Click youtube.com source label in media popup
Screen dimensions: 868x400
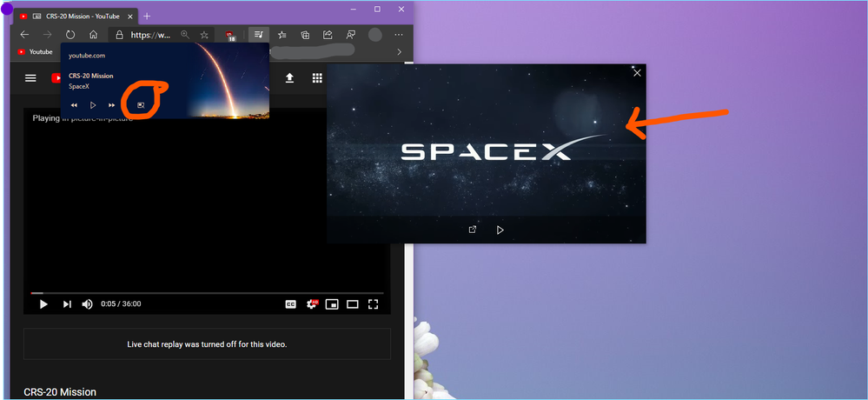(87, 56)
